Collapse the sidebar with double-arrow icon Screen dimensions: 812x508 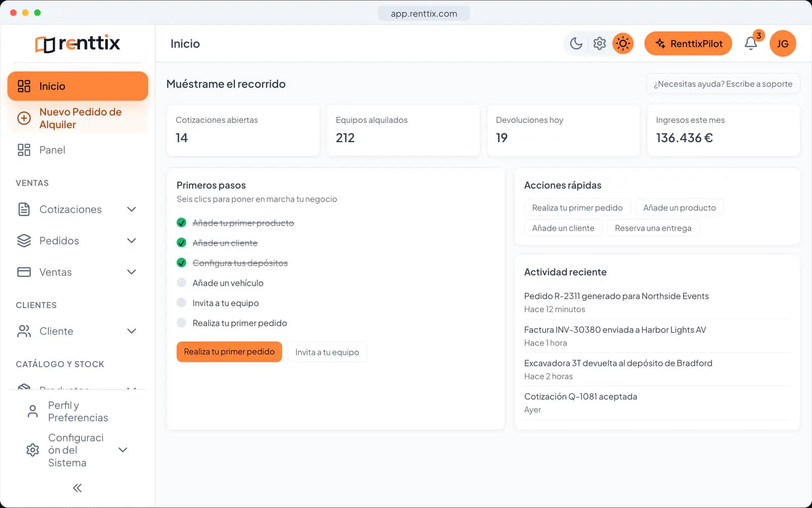pyautogui.click(x=77, y=488)
